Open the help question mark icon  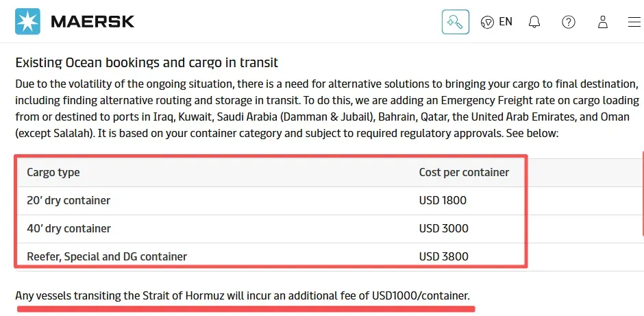(569, 22)
